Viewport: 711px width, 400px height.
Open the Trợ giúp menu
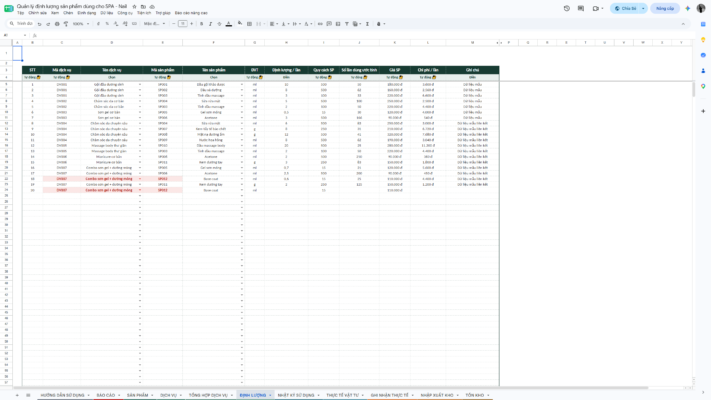(163, 13)
